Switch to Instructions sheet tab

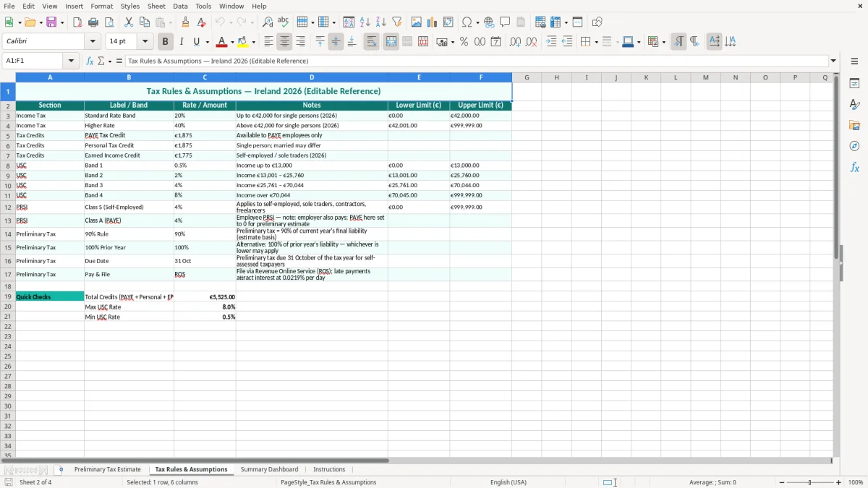329,469
